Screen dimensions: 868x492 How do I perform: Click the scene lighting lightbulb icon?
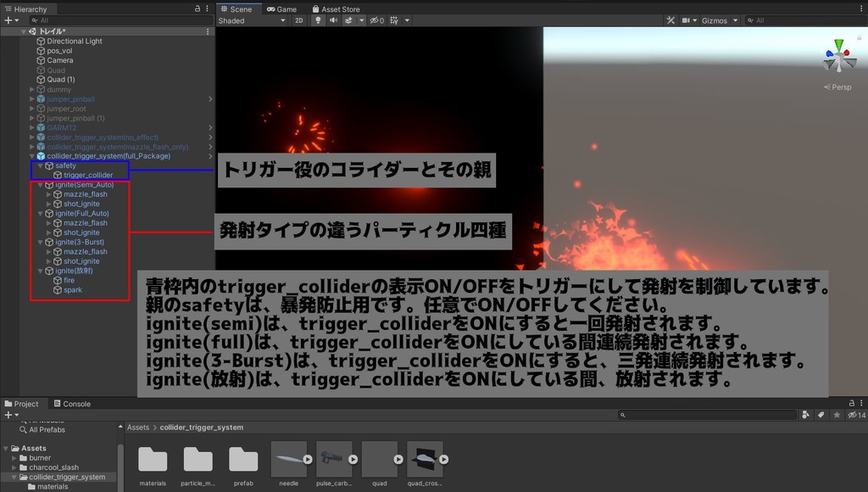[x=319, y=20]
